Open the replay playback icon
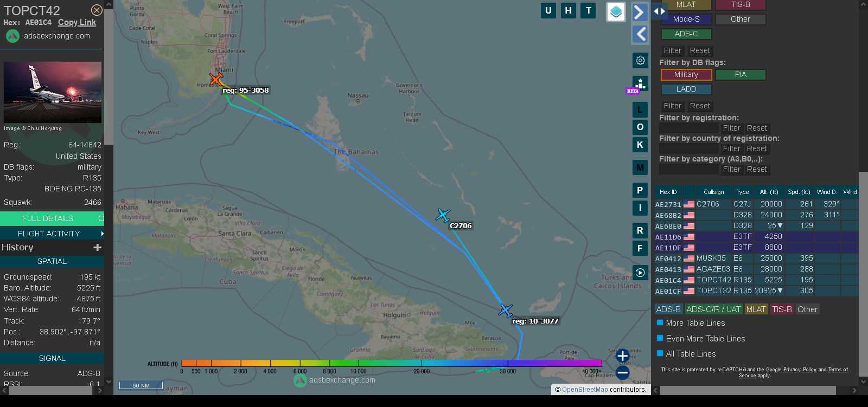Image resolution: width=868 pixels, height=407 pixels. click(x=640, y=273)
